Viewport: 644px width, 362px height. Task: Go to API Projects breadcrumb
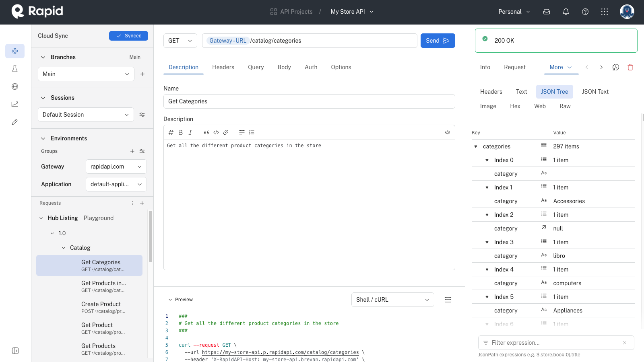[x=291, y=12]
